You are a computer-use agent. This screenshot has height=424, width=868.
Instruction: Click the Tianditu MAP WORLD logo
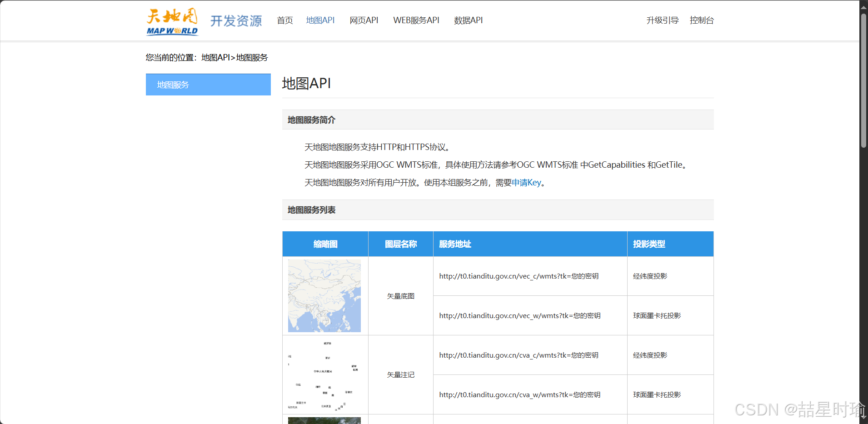[x=172, y=21]
